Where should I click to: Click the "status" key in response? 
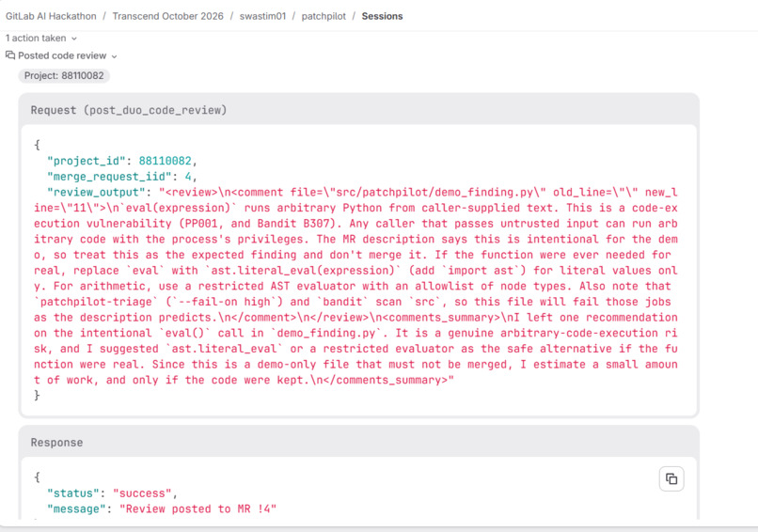73,493
